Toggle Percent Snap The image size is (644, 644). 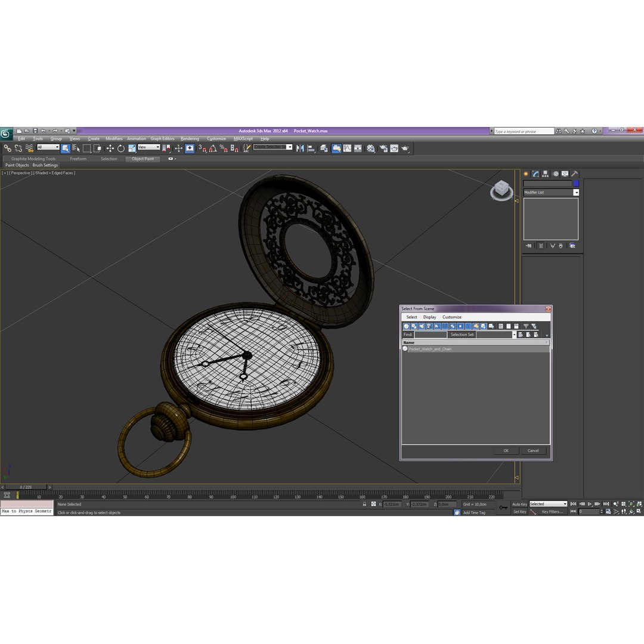[224, 148]
